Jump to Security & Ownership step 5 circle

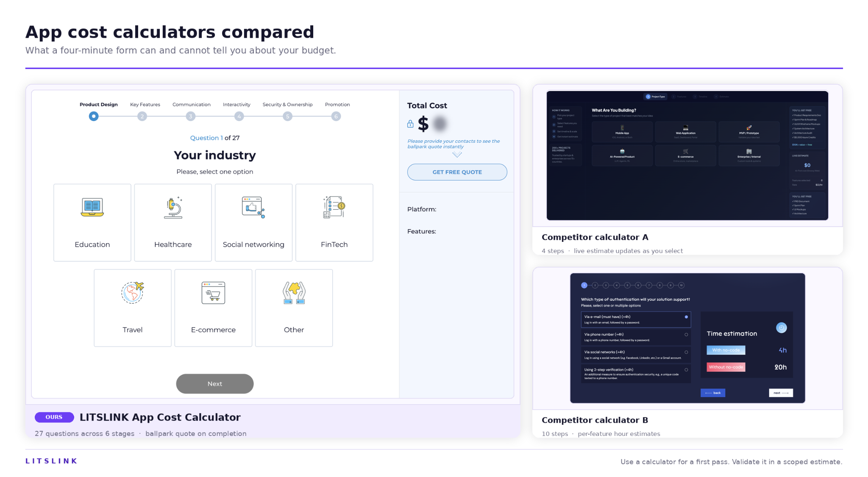[x=287, y=116]
